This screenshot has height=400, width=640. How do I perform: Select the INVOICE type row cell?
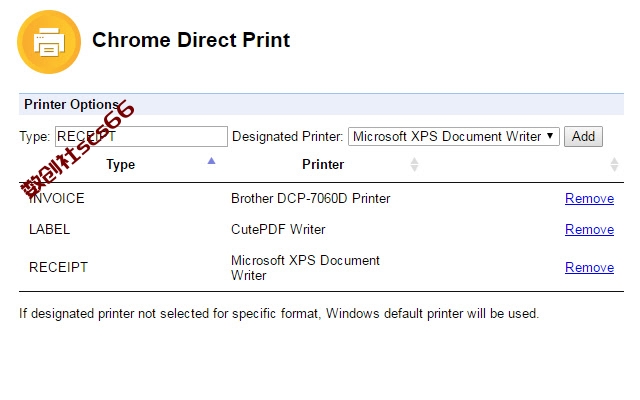pyautogui.click(x=57, y=198)
